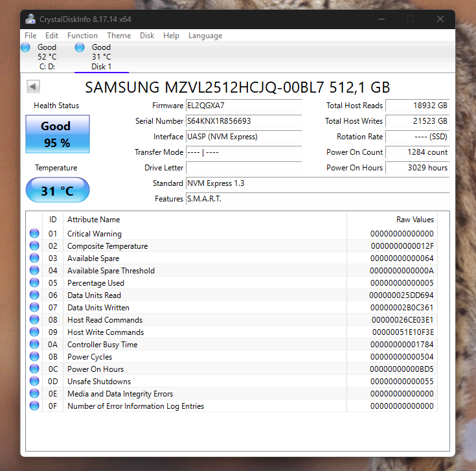476x471 pixels.
Task: Click Total Host Reads value 18932 GB
Action: (418, 106)
